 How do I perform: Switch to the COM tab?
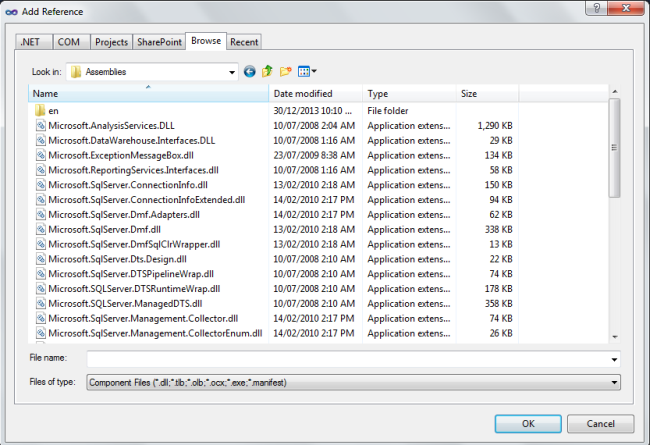click(x=71, y=42)
